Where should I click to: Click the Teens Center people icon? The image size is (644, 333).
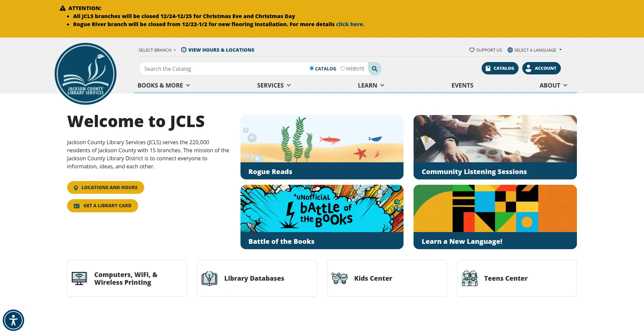pyautogui.click(x=470, y=278)
